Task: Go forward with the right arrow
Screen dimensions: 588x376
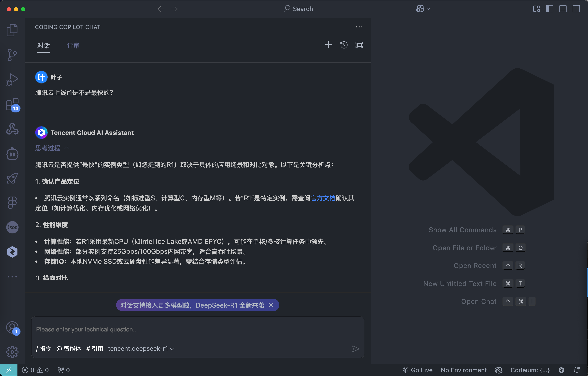Action: pos(175,9)
